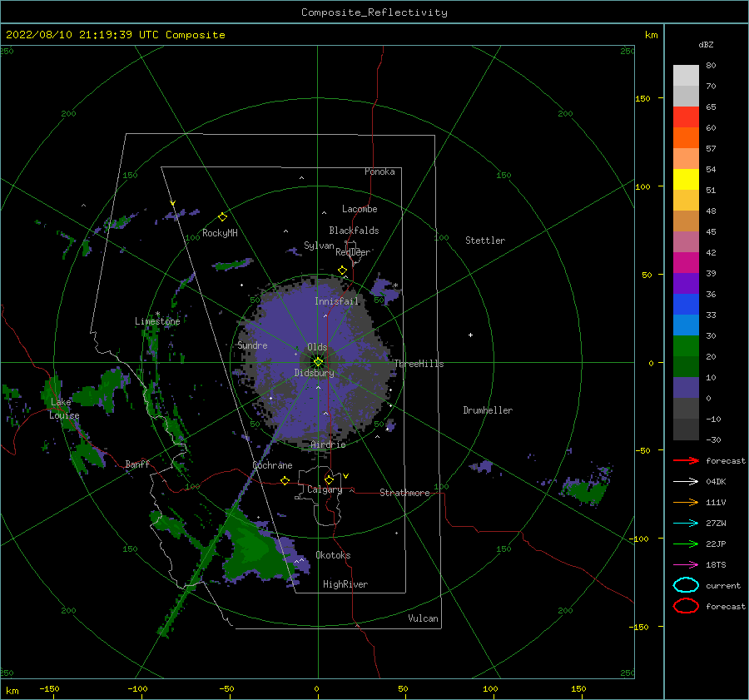Select the slate purple 0-10 dBZ color band
The image size is (749, 700).
click(x=686, y=387)
